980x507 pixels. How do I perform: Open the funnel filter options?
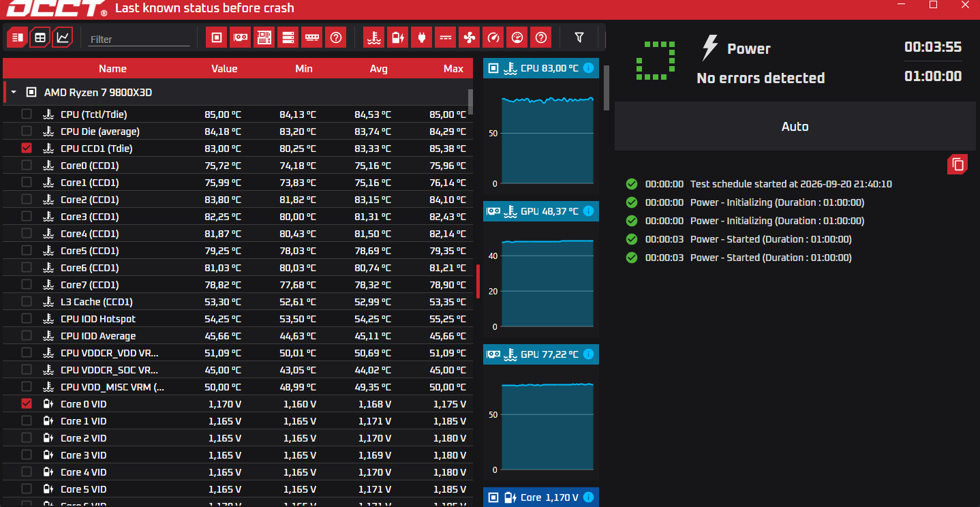coord(579,37)
